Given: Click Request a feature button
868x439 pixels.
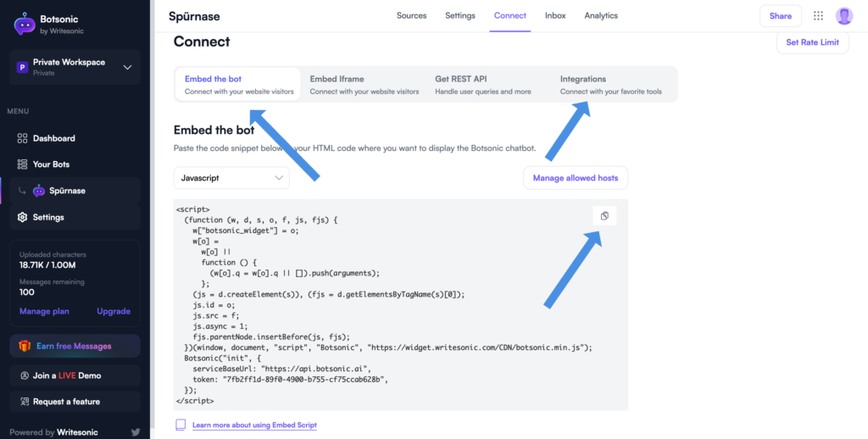Looking at the screenshot, I should tap(75, 402).
